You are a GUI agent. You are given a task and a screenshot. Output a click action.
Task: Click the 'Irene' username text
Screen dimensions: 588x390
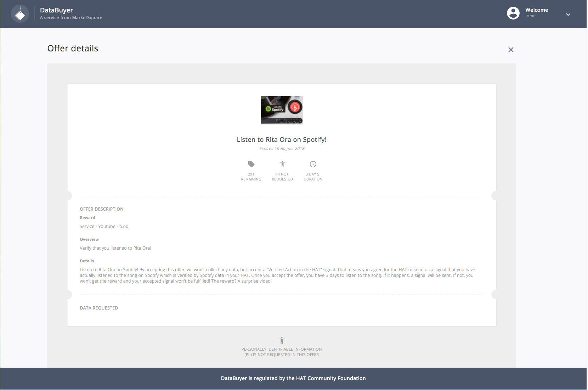pyautogui.click(x=530, y=16)
